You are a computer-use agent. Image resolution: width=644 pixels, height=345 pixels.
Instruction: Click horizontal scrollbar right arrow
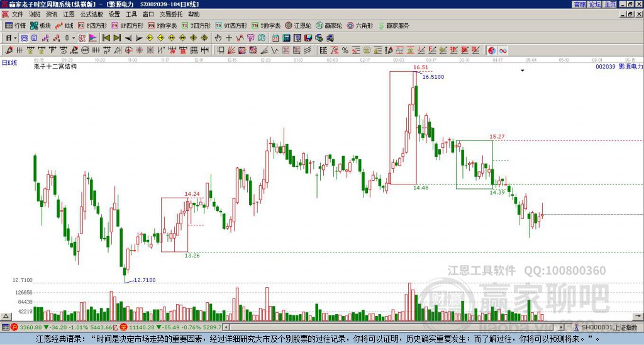(562, 327)
